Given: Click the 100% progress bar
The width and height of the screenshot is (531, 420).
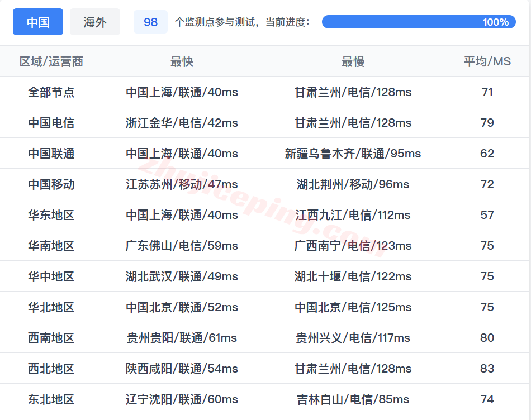Looking at the screenshot, I should [x=419, y=22].
